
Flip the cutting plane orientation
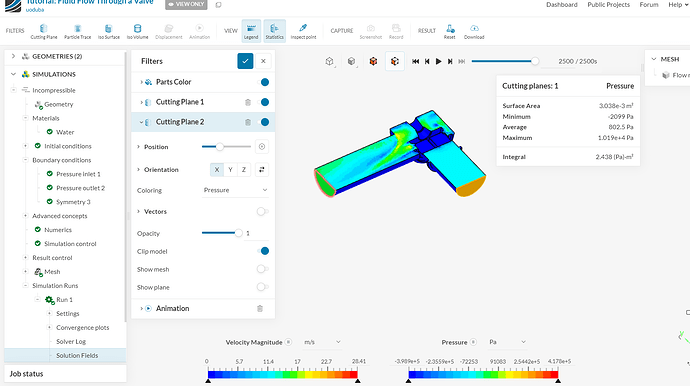coord(262,169)
